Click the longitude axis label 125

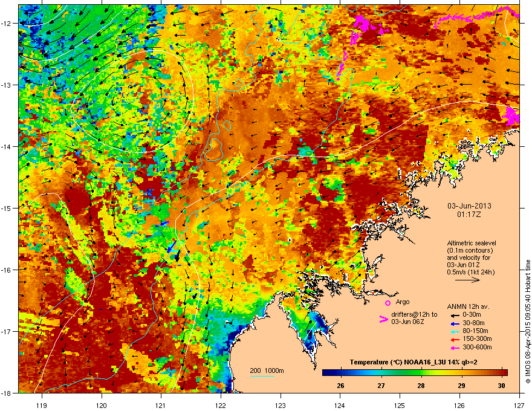click(400, 406)
